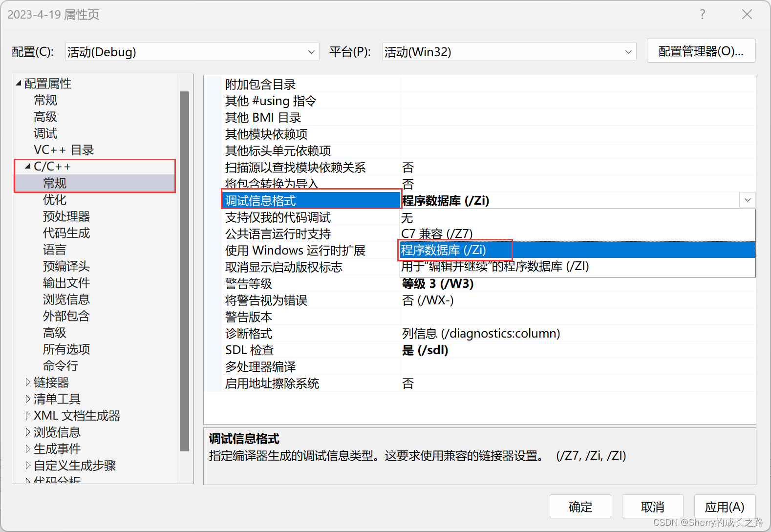Select 外部包含 tree item

(66, 316)
